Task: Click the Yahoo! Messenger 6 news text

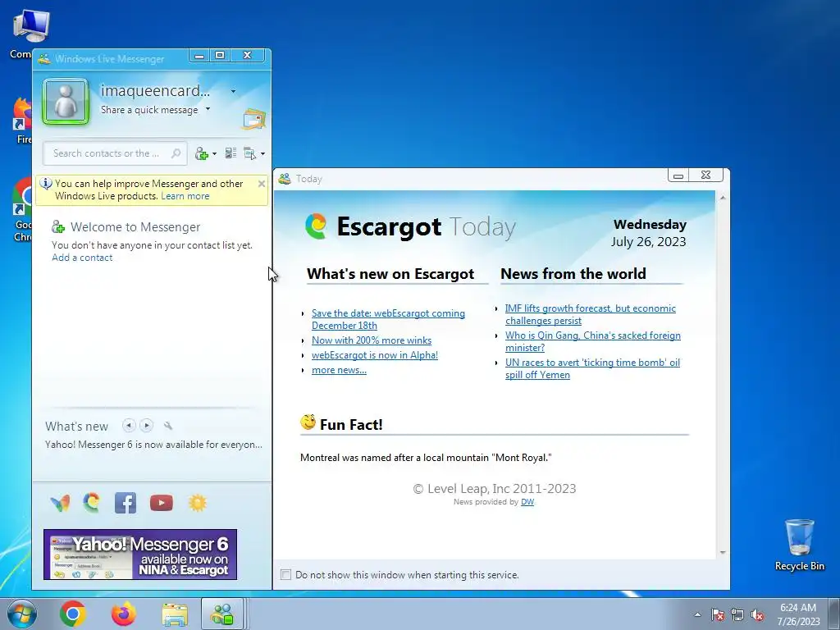Action: click(153, 445)
